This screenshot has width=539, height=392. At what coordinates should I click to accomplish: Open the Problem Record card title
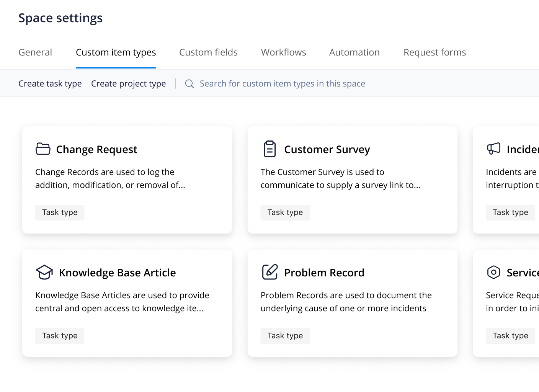pyautogui.click(x=324, y=273)
